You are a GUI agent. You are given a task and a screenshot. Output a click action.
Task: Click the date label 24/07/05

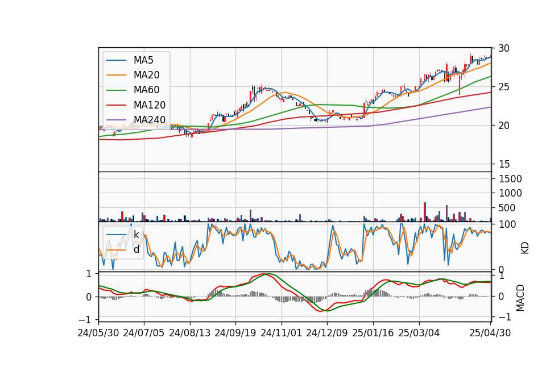[143, 333]
